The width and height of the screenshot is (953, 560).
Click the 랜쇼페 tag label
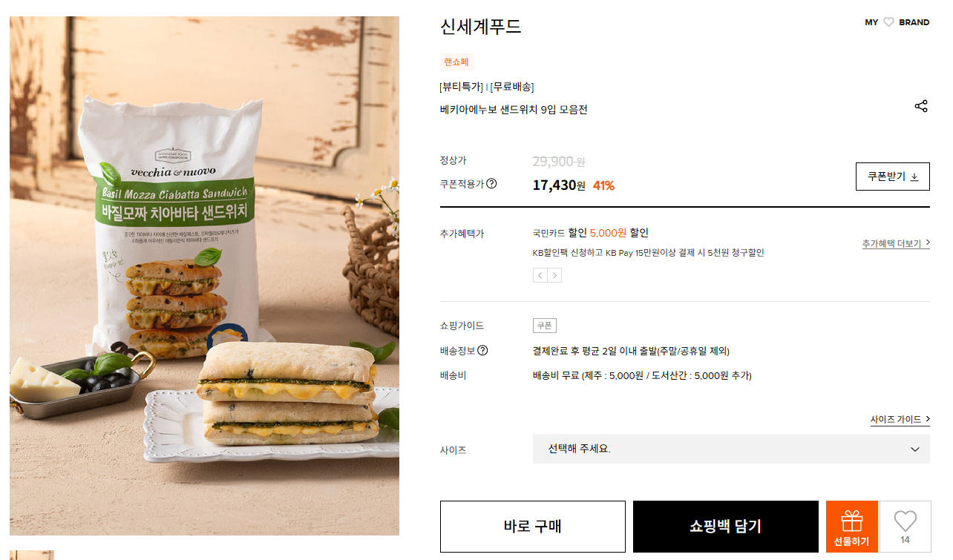[x=456, y=62]
